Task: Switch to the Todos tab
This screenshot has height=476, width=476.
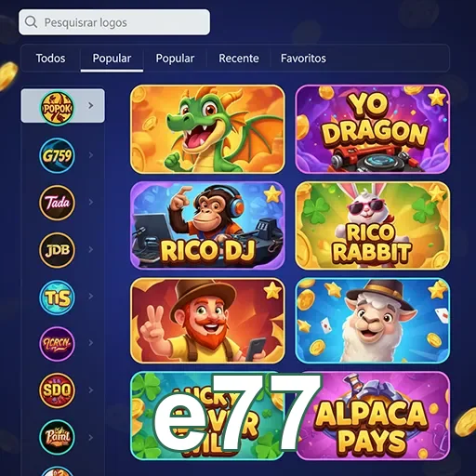Action: pyautogui.click(x=50, y=59)
